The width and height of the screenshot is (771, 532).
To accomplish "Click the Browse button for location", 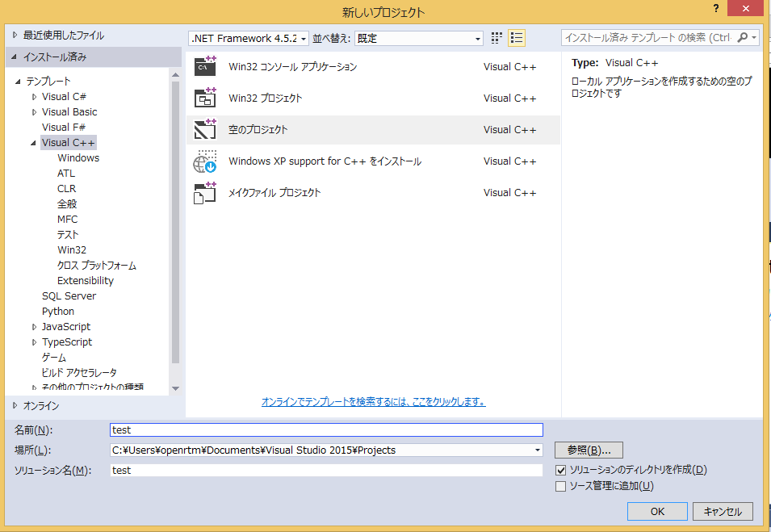I will pos(589,450).
